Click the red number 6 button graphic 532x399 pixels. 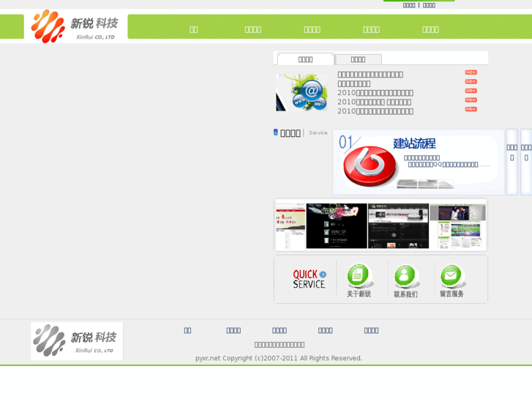pos(369,166)
